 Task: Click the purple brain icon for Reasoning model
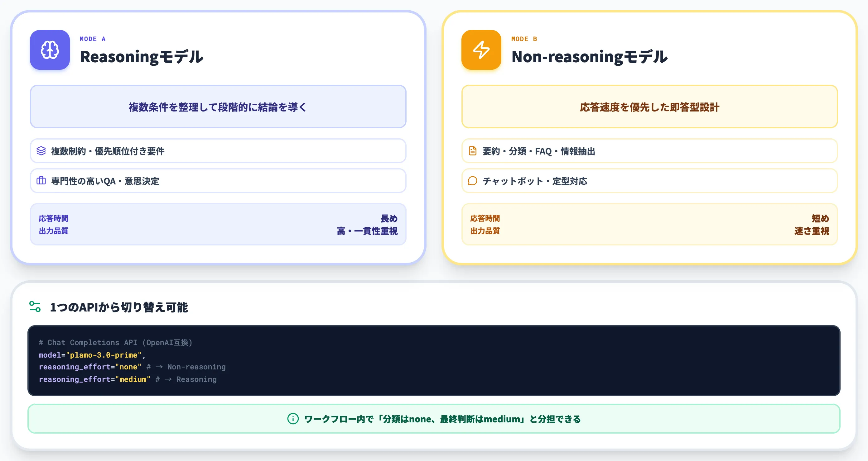point(50,50)
